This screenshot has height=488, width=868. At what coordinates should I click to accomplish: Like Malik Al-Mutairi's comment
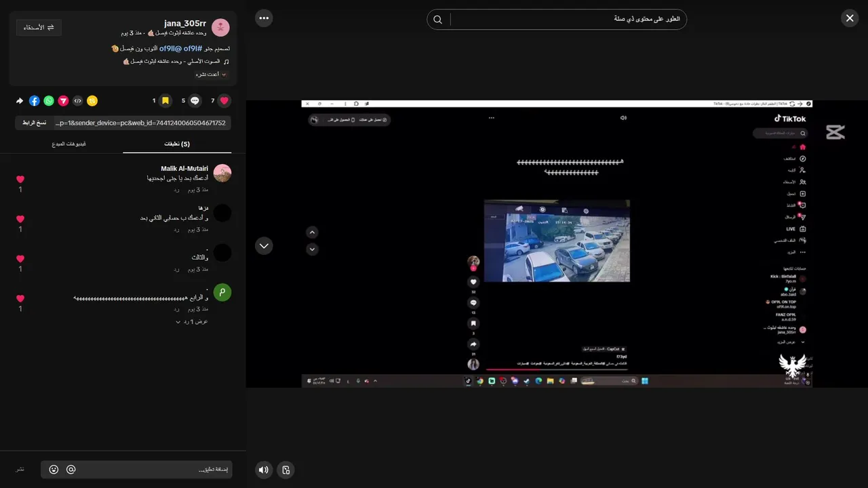click(20, 180)
